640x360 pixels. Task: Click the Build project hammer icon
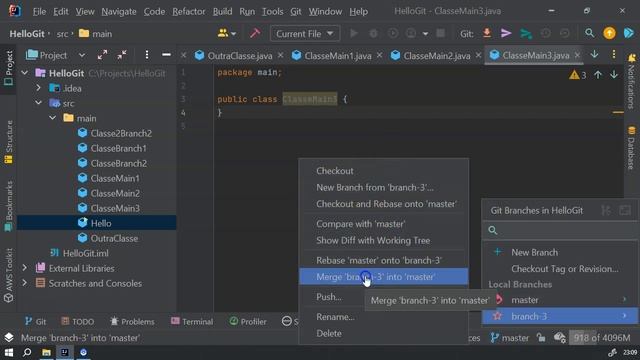coord(255,33)
